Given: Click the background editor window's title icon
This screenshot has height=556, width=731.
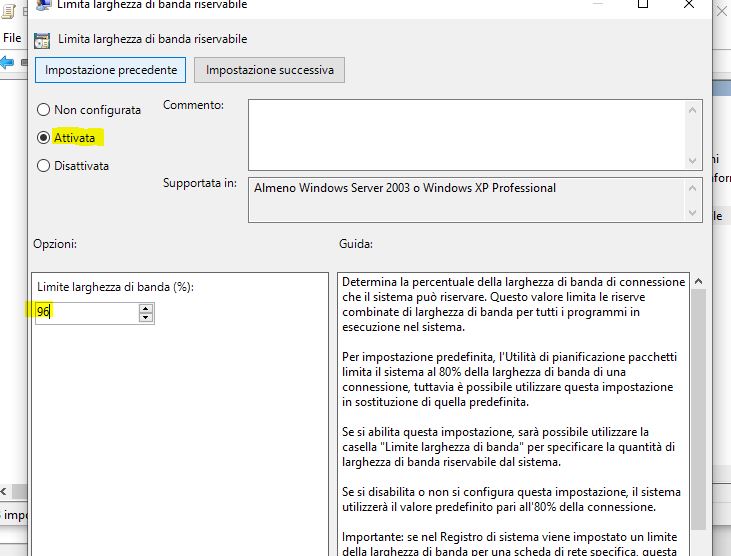Looking at the screenshot, I should 6,8.
